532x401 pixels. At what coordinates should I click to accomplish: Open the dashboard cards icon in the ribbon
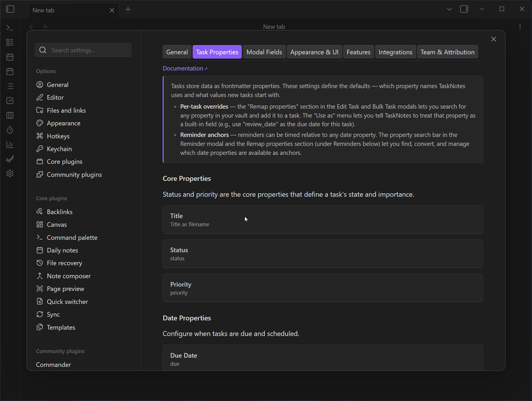pos(10,42)
